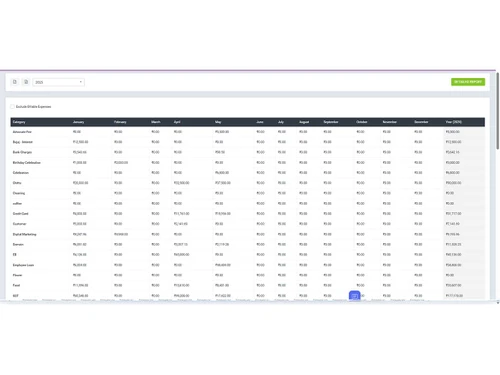Screen dimensions: 500x375
Task: Click the Category column header
Action: [x=19, y=122]
